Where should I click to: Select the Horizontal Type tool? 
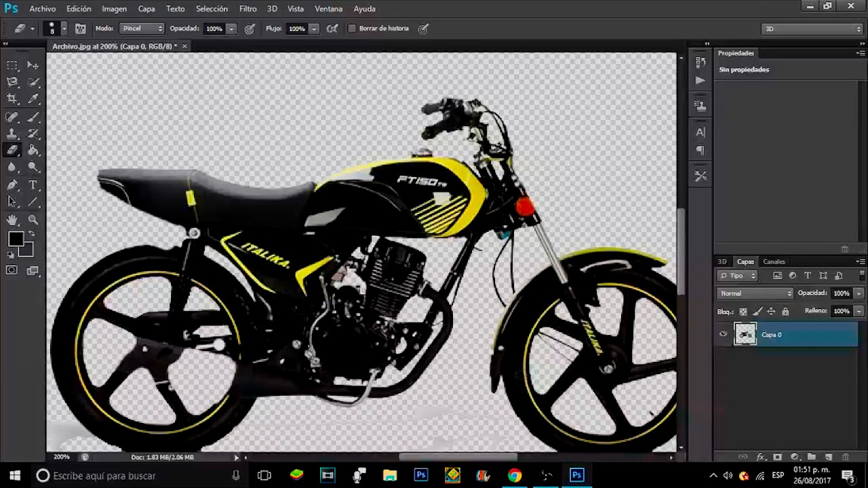tap(33, 185)
